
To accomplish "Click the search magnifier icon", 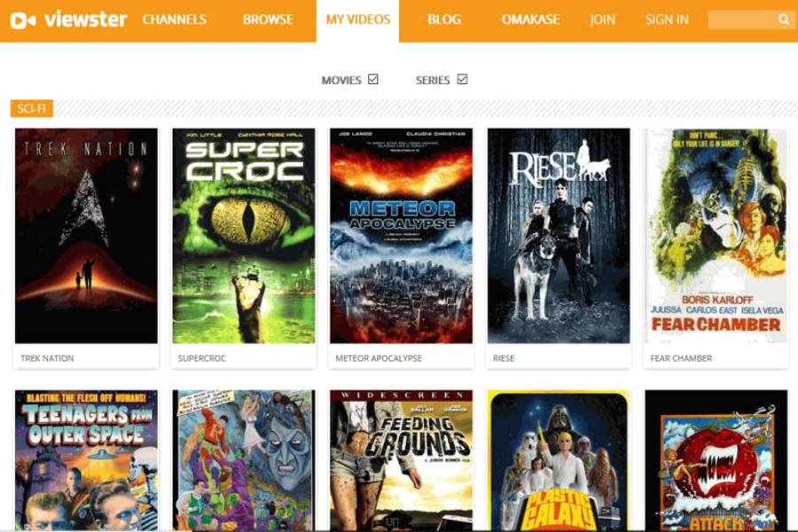I will [784, 20].
